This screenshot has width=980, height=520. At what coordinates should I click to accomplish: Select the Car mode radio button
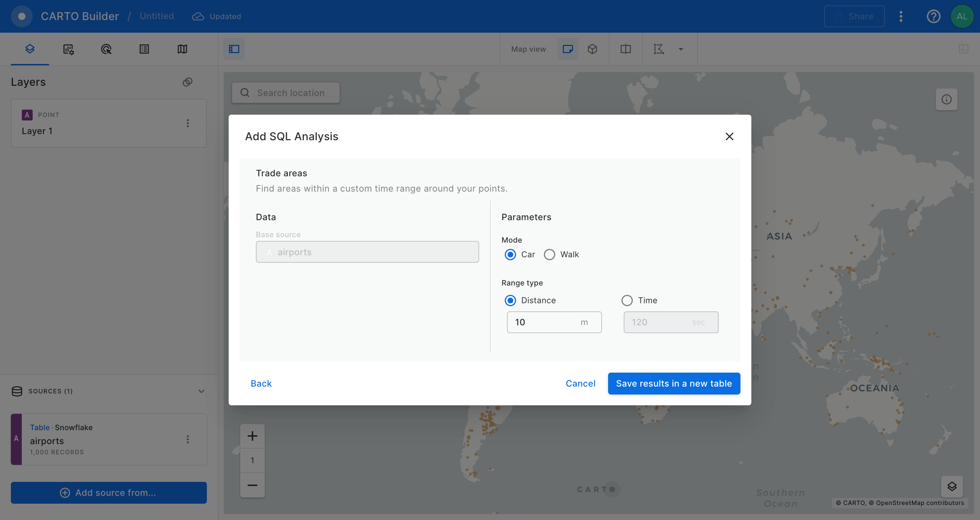coord(510,255)
